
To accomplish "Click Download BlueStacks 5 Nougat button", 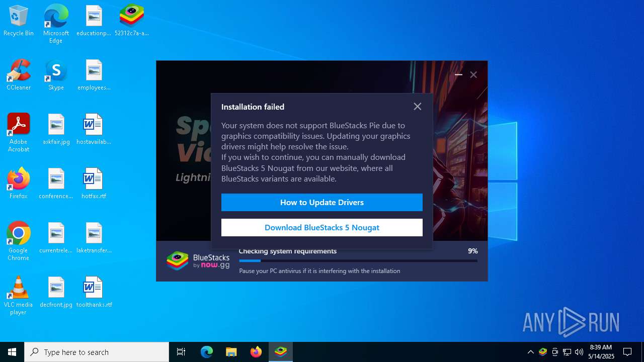I will [322, 228].
